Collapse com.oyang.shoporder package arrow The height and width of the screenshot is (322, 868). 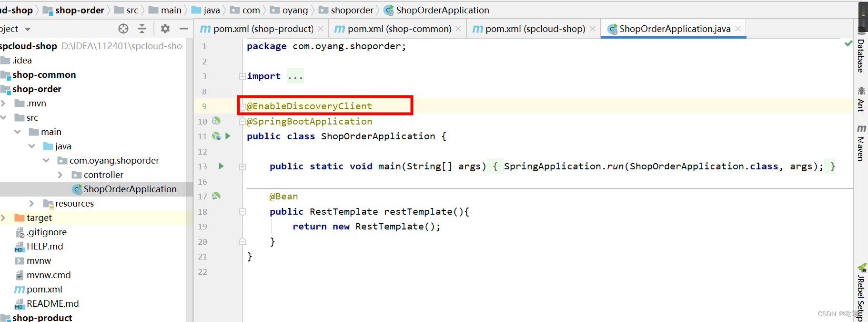(x=46, y=160)
